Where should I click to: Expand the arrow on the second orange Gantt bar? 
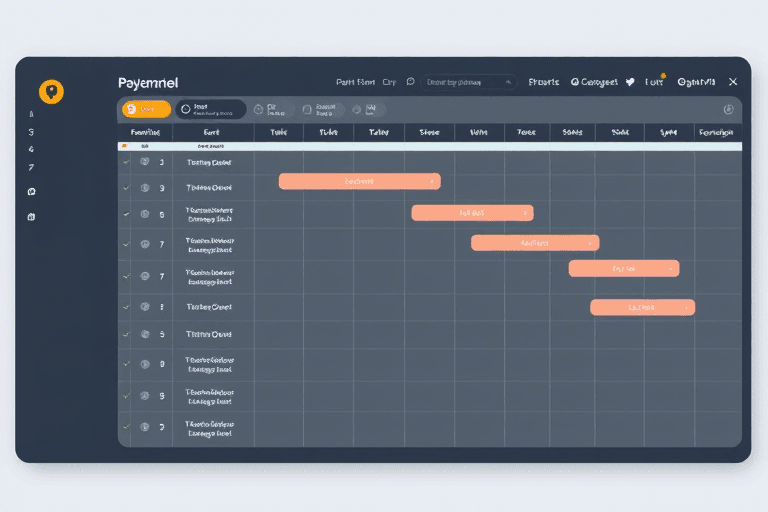click(525, 213)
